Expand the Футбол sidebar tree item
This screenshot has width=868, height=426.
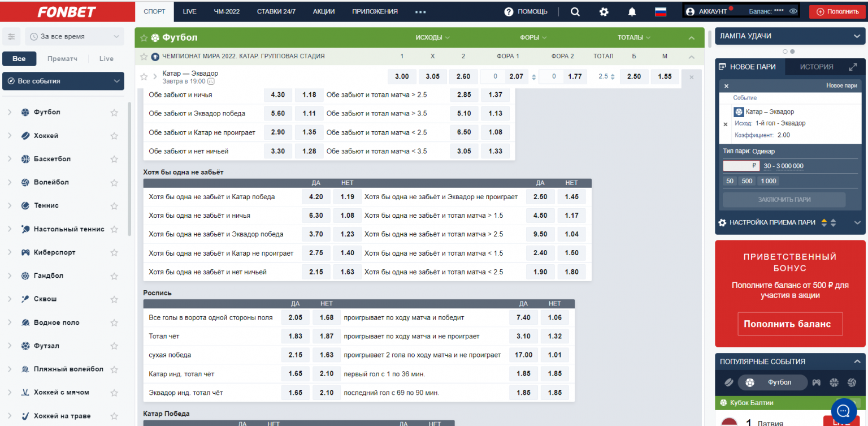[10, 112]
